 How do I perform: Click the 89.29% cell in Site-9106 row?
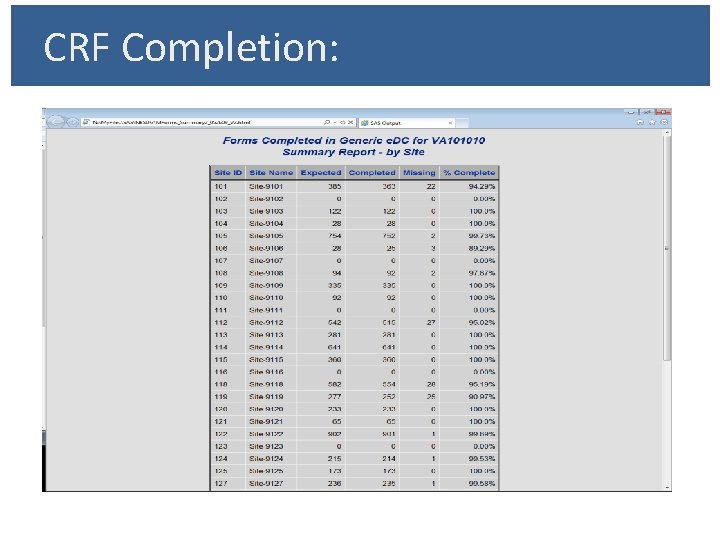tap(482, 248)
